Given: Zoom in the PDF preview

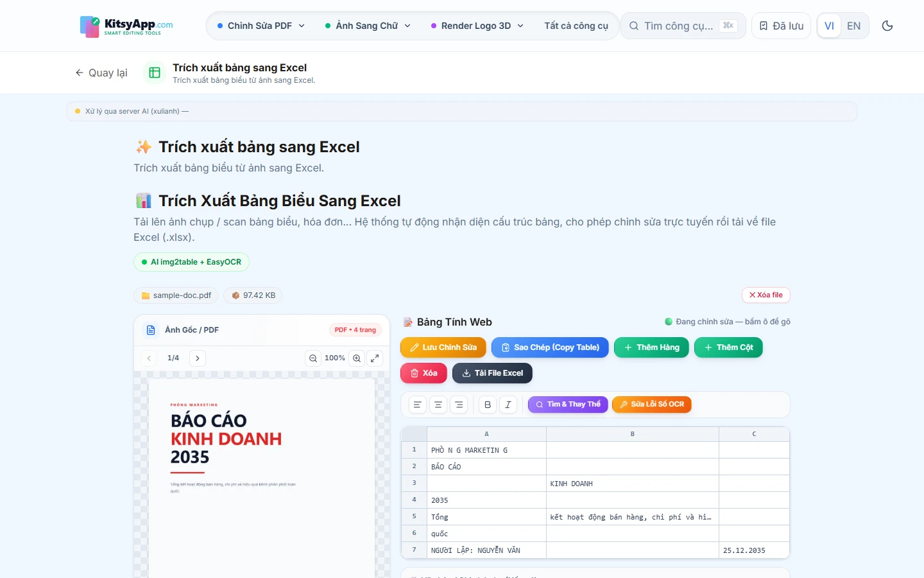Looking at the screenshot, I should point(357,358).
